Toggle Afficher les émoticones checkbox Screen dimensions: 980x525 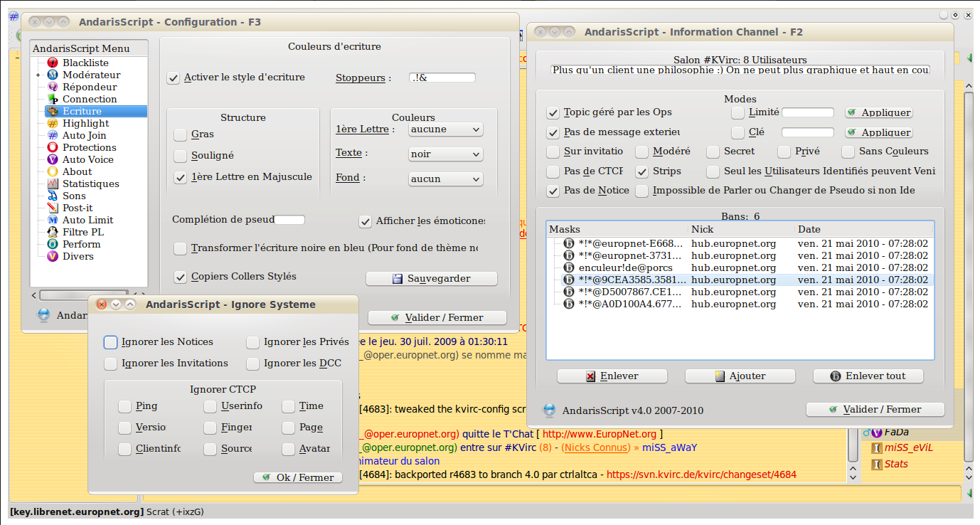(365, 221)
